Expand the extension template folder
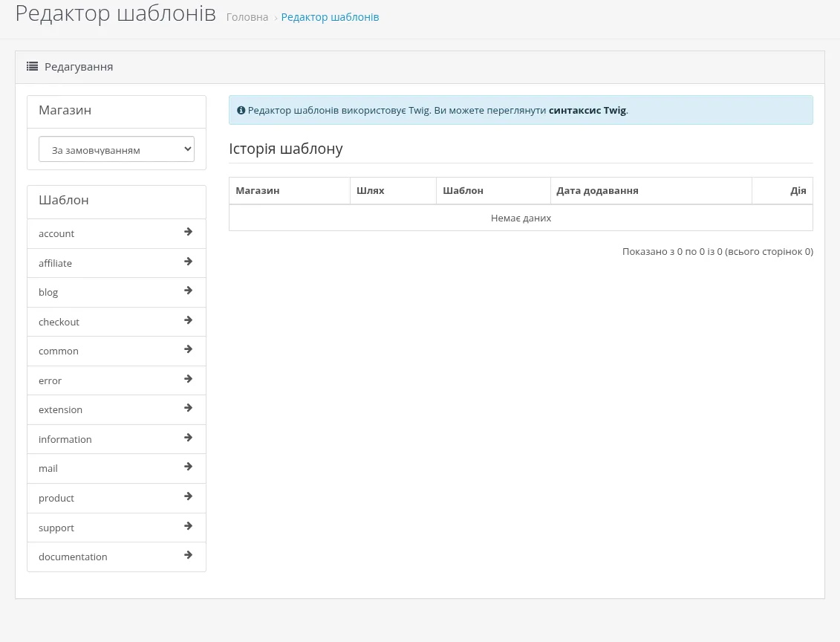The width and height of the screenshot is (840, 642). (x=117, y=410)
